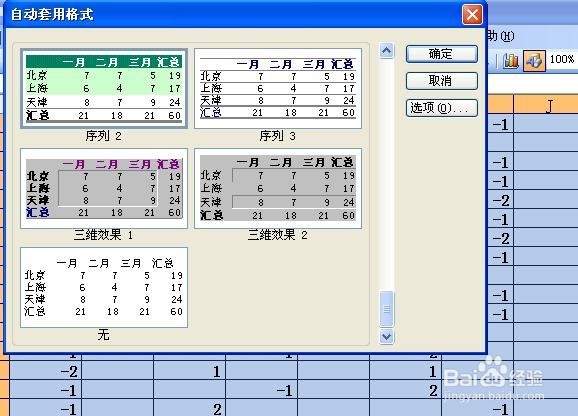This screenshot has width=578, height=416.
Task: Click the 无 label under last preview
Action: pyautogui.click(x=103, y=335)
